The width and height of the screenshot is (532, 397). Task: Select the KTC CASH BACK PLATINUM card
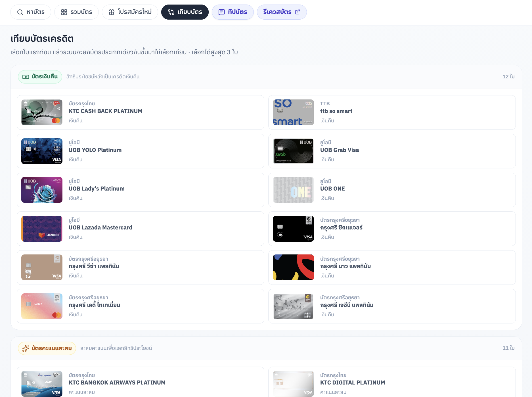(141, 112)
